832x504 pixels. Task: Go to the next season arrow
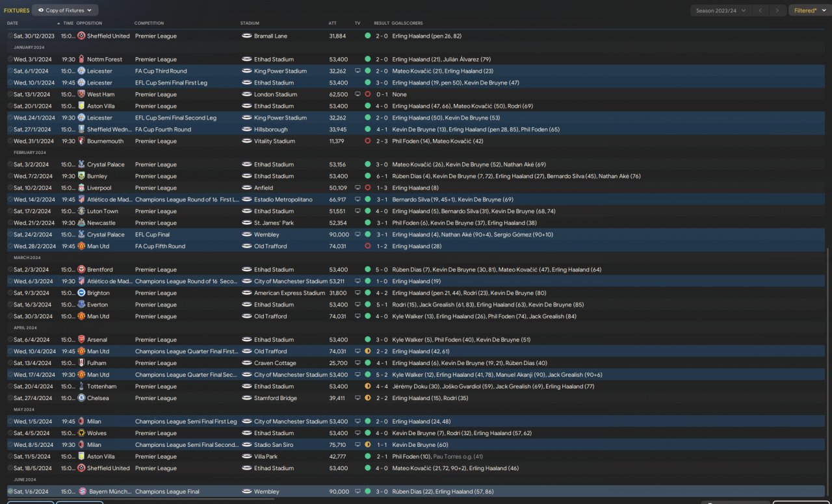tap(777, 10)
